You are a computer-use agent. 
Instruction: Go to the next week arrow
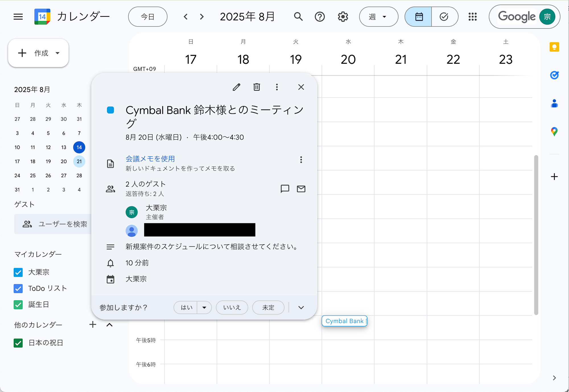202,17
